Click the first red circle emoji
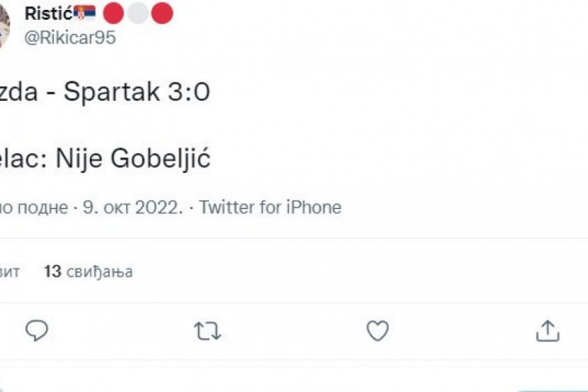Viewport: 588px width, 392px height. tap(114, 13)
